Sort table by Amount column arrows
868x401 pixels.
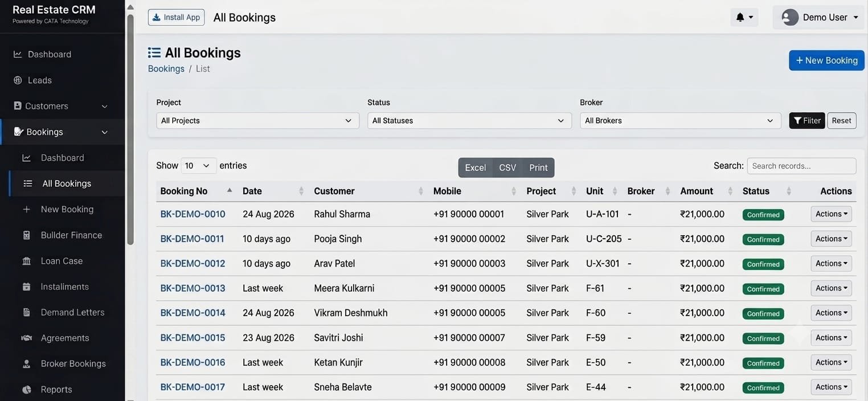pyautogui.click(x=730, y=191)
